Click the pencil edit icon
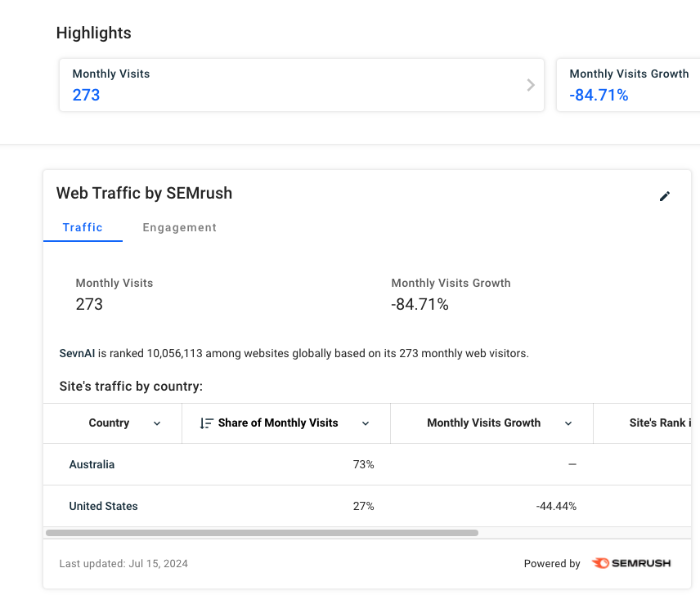The width and height of the screenshot is (700, 595). coord(665,196)
